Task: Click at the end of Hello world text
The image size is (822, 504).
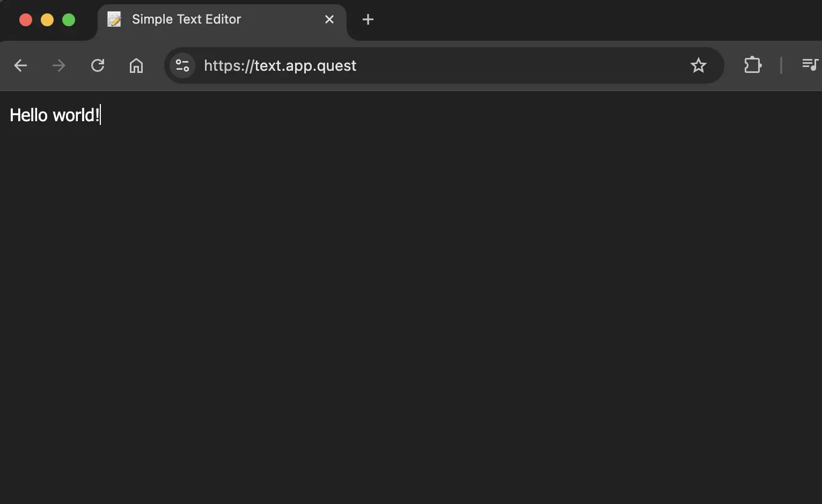Action: coord(100,115)
